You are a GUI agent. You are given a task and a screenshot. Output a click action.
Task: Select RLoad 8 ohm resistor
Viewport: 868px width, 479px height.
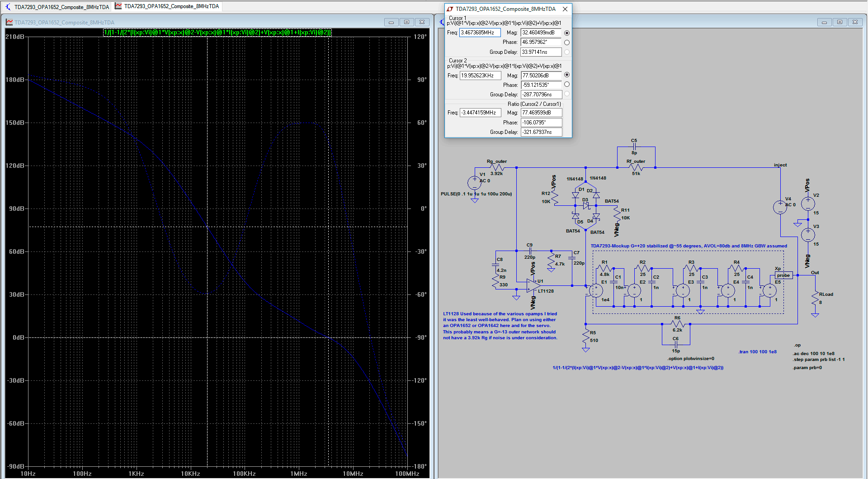pyautogui.click(x=815, y=299)
